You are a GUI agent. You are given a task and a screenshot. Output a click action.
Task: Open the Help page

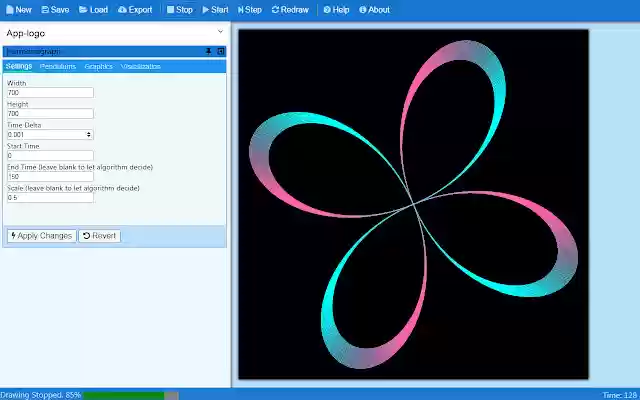tap(336, 9)
